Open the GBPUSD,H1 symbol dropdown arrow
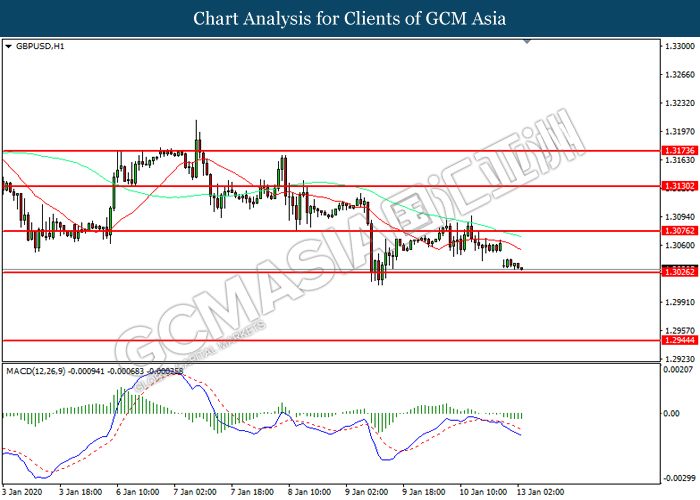 click(x=8, y=46)
